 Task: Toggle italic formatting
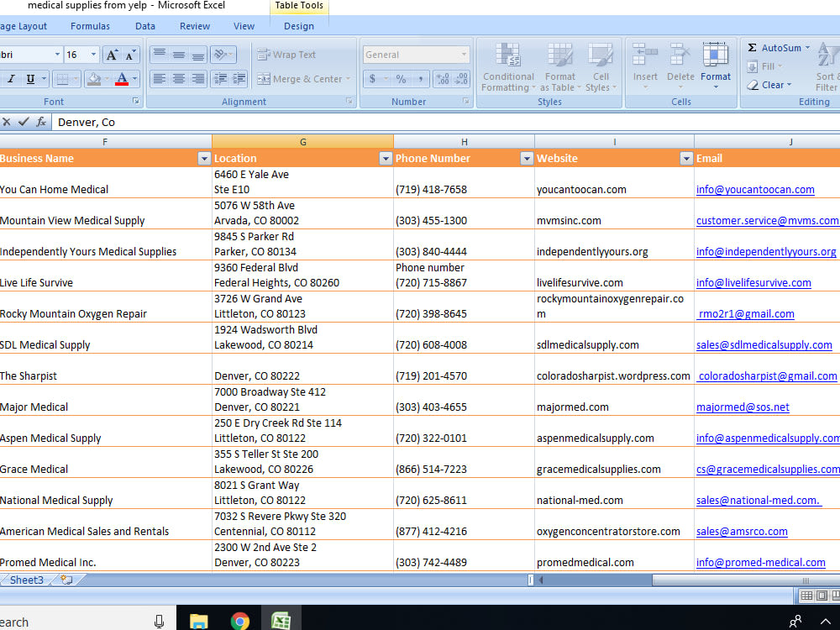tap(11, 79)
